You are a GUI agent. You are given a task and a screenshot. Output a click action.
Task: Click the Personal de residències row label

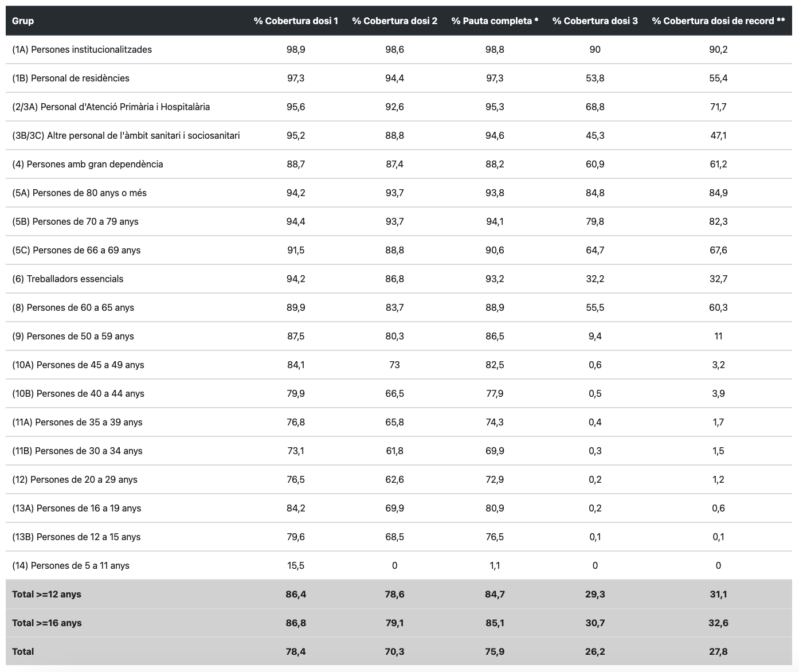point(70,78)
